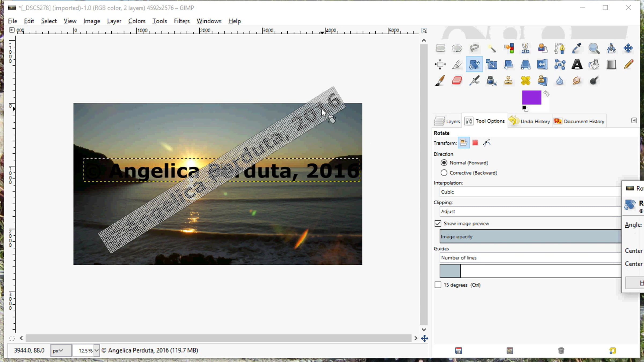Open the zoom percentage dropdown
The width and height of the screenshot is (644, 362).
pyautogui.click(x=97, y=350)
